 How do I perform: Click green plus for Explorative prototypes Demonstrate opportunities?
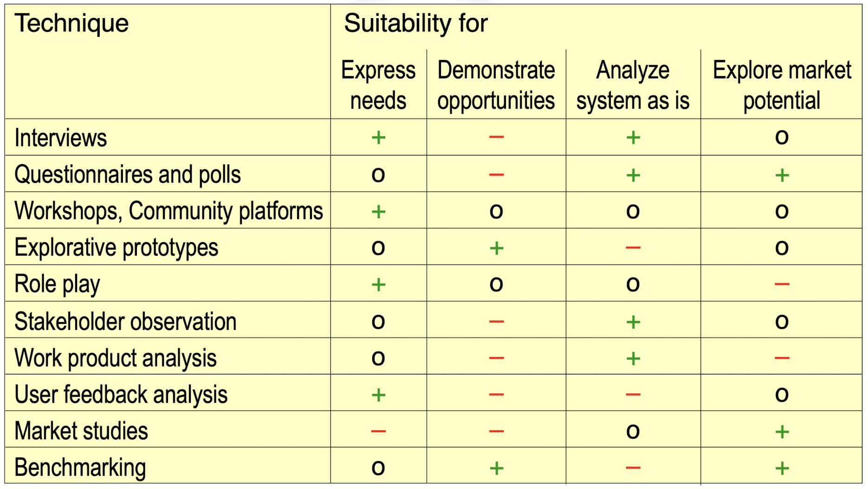coord(496,248)
